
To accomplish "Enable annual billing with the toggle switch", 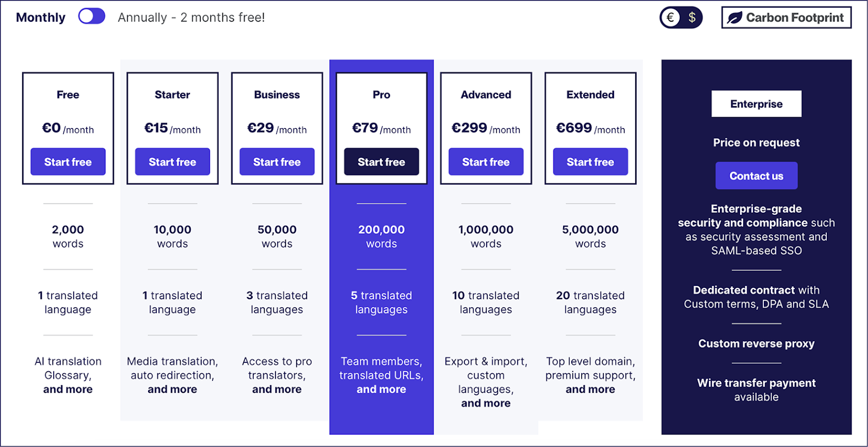I will [91, 16].
